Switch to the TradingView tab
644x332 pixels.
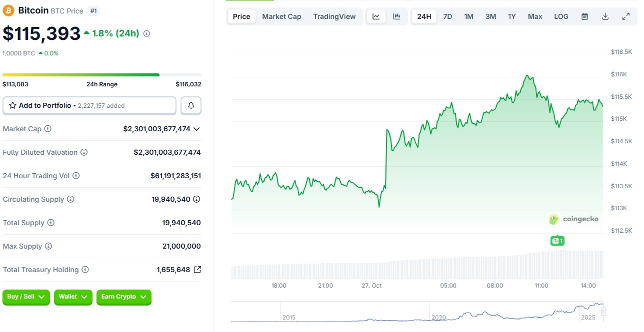pos(334,16)
